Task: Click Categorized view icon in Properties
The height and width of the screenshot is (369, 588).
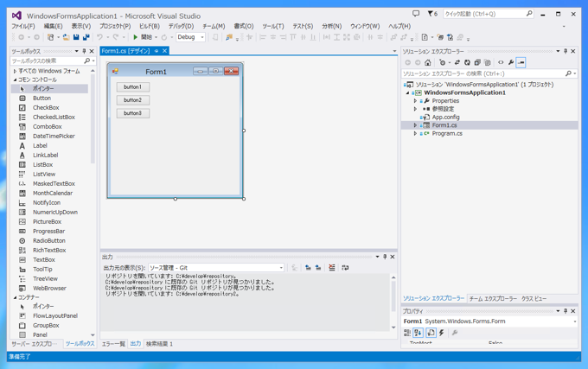Action: 407,333
